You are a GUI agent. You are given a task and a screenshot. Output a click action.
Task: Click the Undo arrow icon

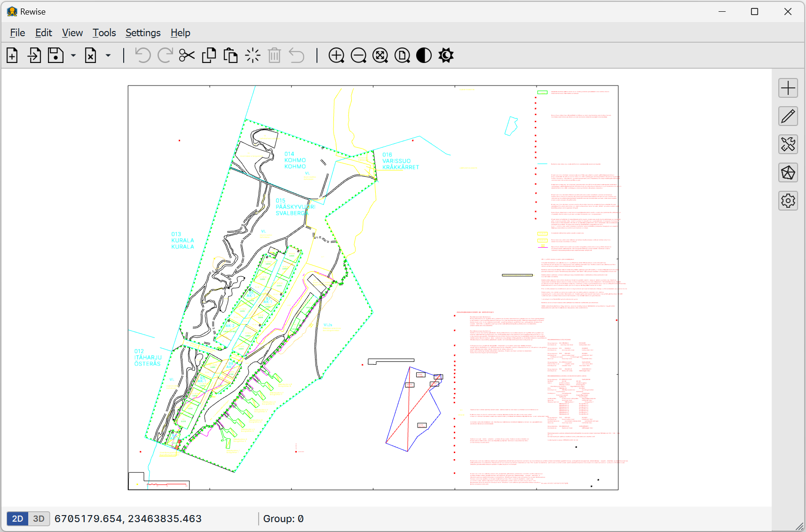click(x=143, y=55)
